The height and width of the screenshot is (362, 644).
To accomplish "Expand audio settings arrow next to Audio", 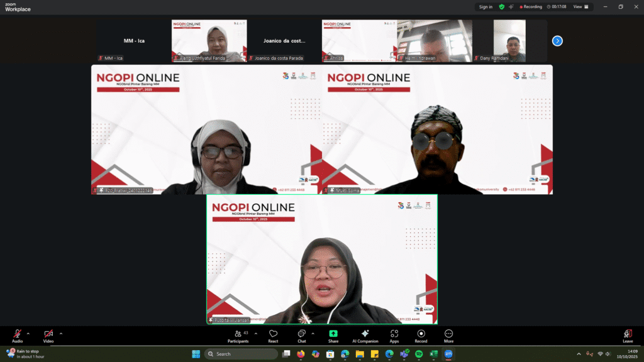I will pos(28,333).
